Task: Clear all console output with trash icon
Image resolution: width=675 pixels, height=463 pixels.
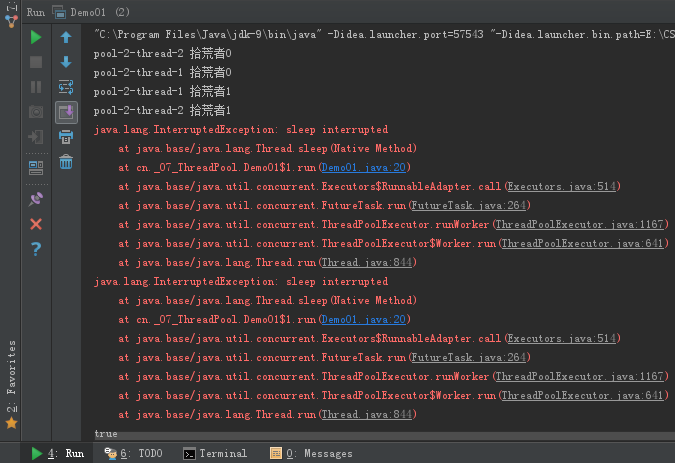Action: pos(66,161)
